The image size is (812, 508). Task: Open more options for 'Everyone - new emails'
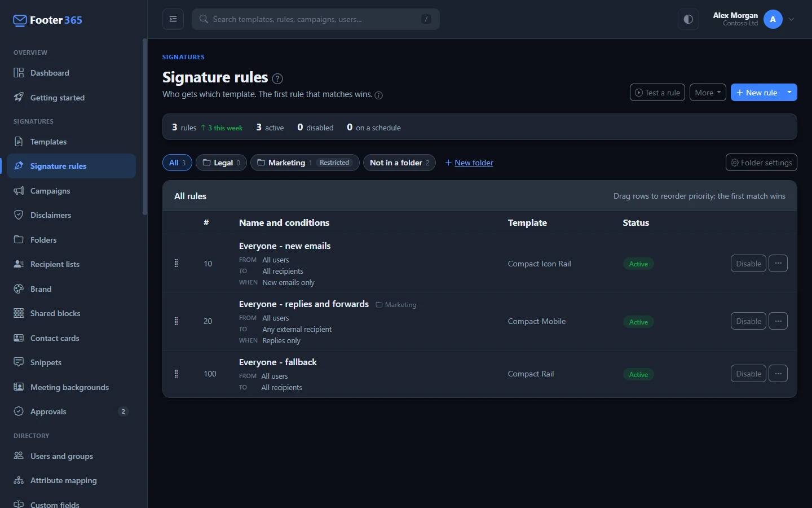pyautogui.click(x=778, y=264)
